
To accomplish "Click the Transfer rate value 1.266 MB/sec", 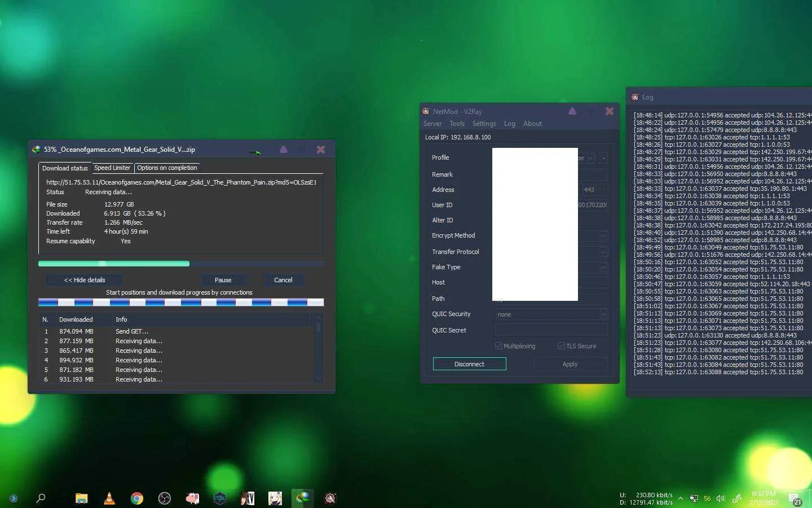I will coord(123,222).
